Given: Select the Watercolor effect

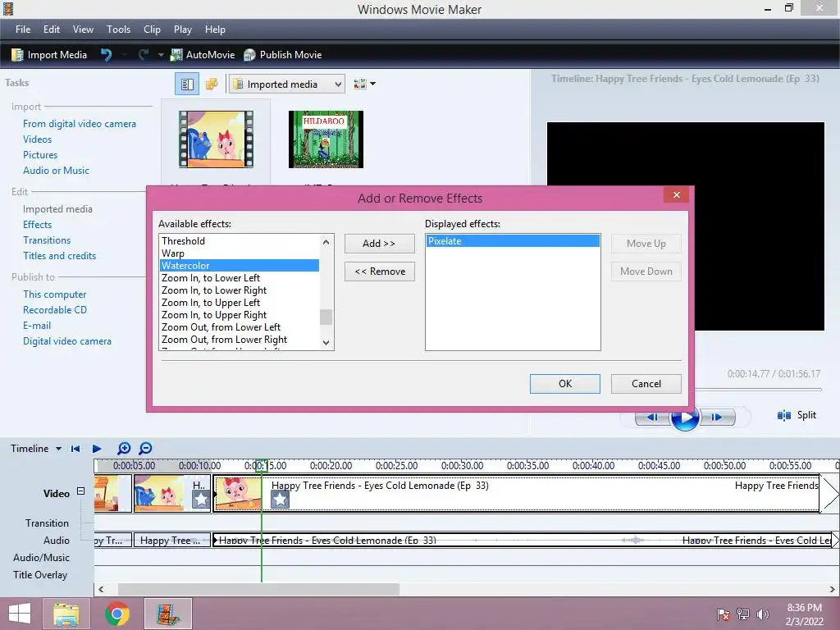Looking at the screenshot, I should (239, 266).
